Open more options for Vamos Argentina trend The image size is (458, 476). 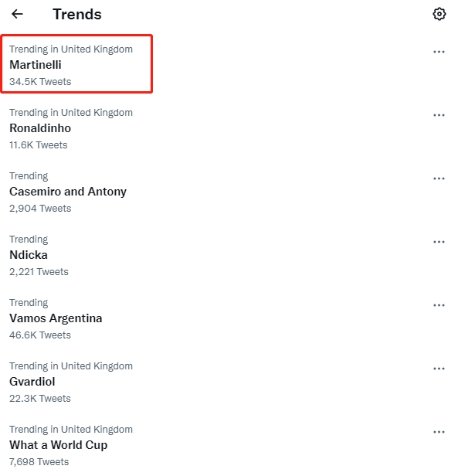pyautogui.click(x=439, y=305)
